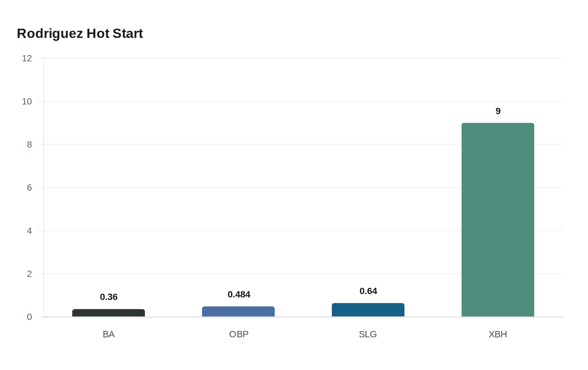Click the 0.36 data label
588x370 pixels.
click(x=109, y=297)
